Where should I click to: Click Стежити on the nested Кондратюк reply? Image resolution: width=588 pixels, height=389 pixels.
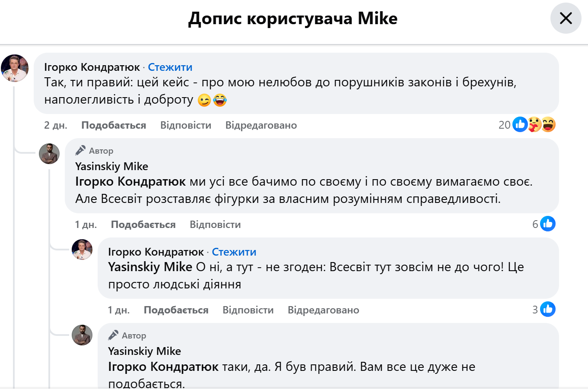pyautogui.click(x=234, y=252)
